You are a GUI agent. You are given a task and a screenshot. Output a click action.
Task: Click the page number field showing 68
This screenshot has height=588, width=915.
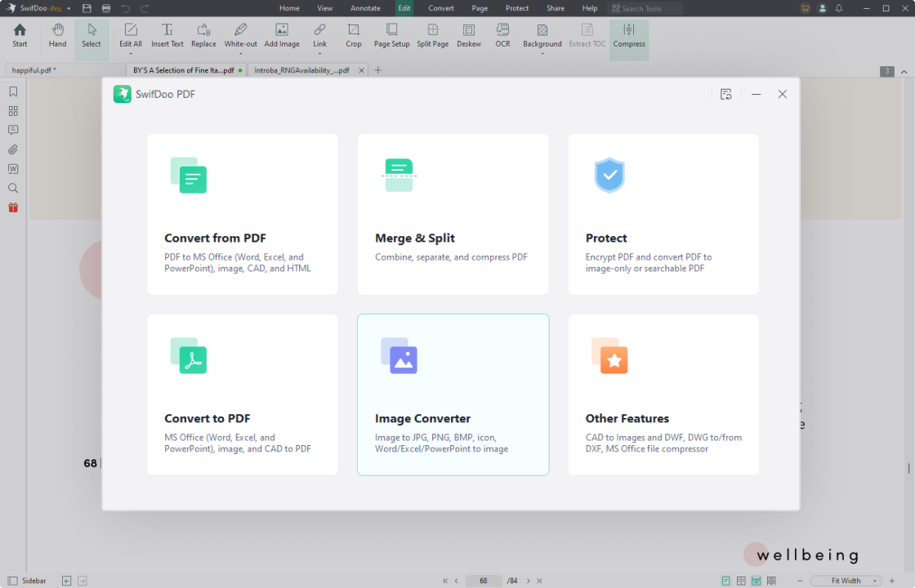(483, 581)
